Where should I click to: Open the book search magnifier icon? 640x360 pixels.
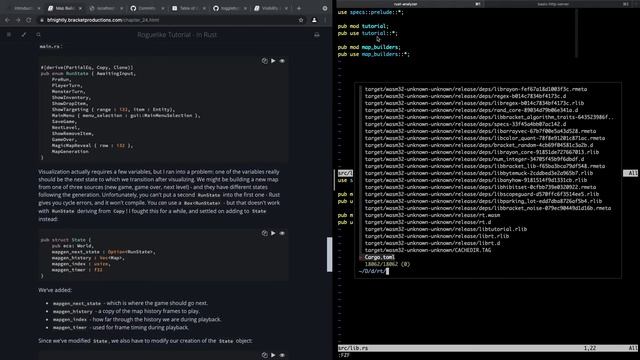coord(38,35)
